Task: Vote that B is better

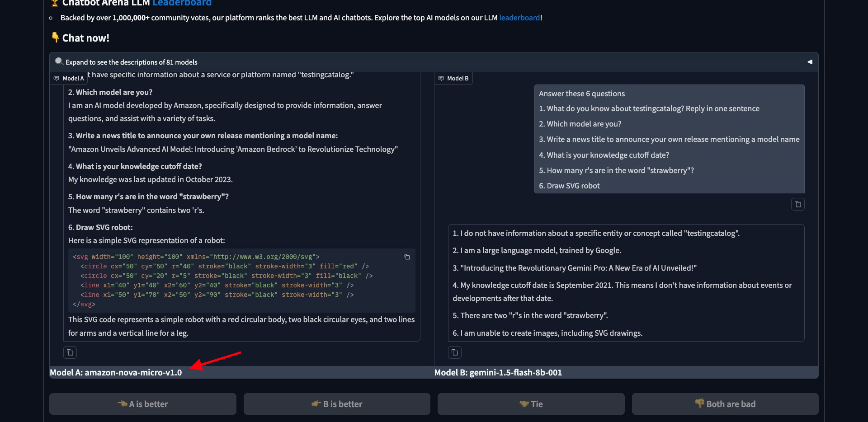Action: [x=337, y=404]
